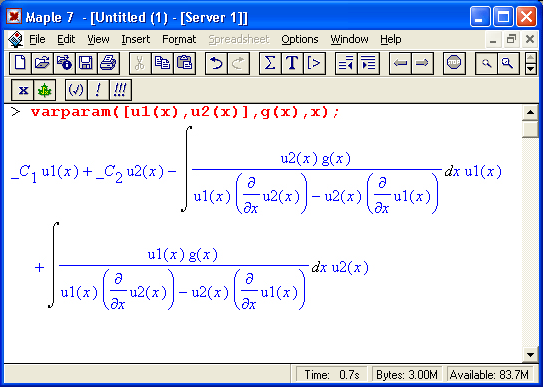
Task: Execute current expression with single exclamation
Action: (98, 90)
